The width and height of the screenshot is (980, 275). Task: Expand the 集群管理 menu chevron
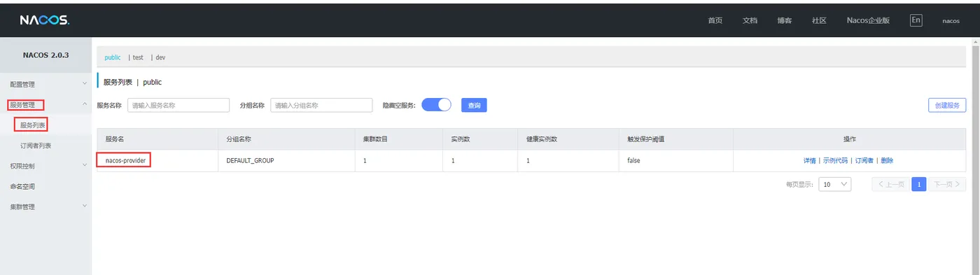[85, 206]
